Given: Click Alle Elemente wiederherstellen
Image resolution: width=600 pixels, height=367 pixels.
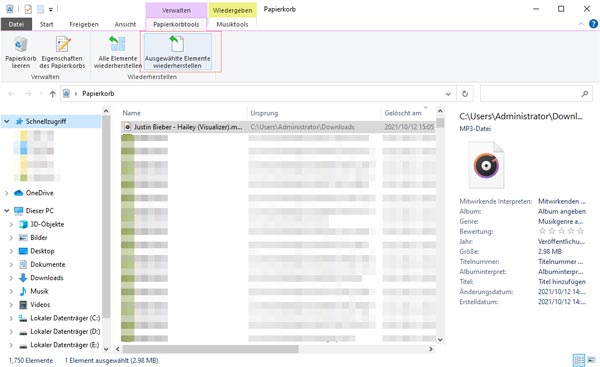Looking at the screenshot, I should point(117,52).
